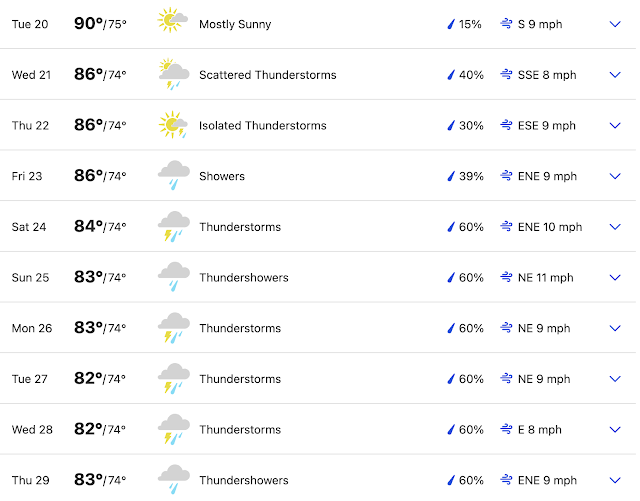Click the showers cloud icon for Fri 23
The image size is (640, 501).
click(x=173, y=176)
